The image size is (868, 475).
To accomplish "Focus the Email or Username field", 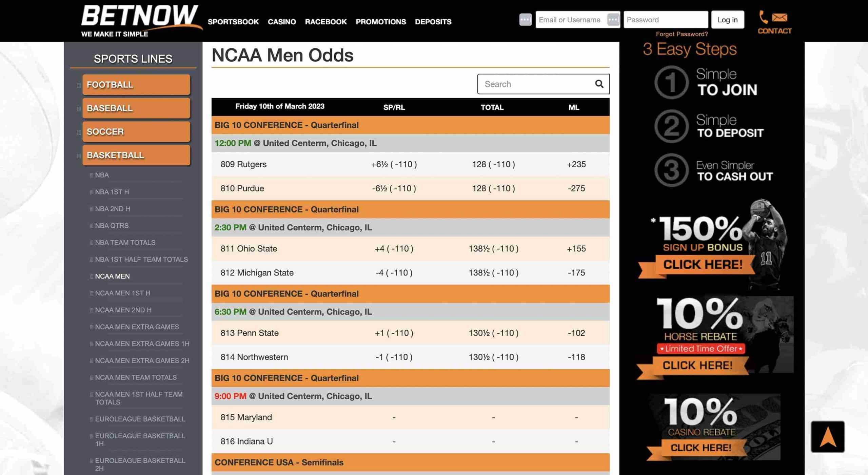I will click(x=578, y=20).
